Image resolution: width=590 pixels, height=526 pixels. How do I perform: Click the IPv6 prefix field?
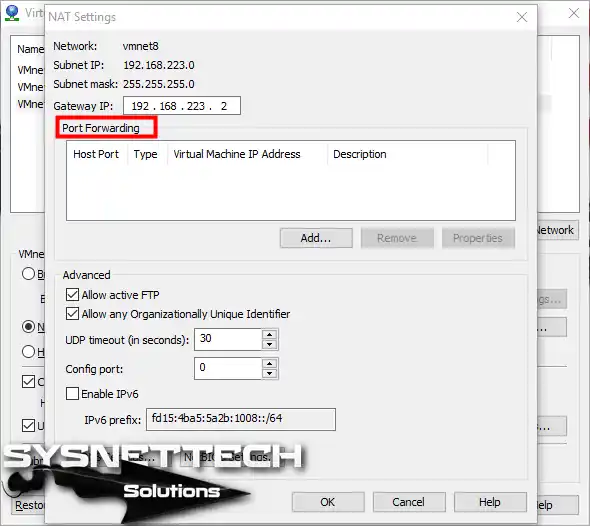point(241,419)
